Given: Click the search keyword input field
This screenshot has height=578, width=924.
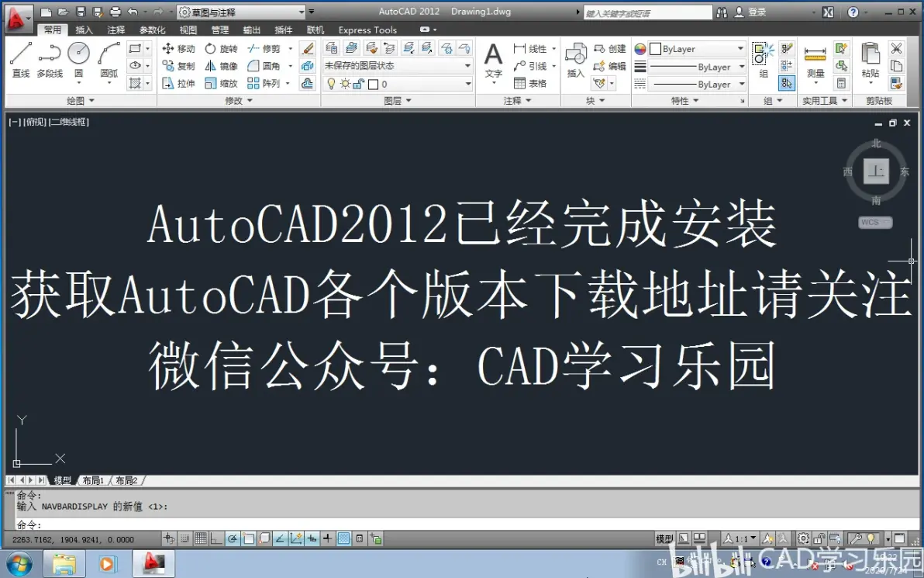Looking at the screenshot, I should [647, 12].
